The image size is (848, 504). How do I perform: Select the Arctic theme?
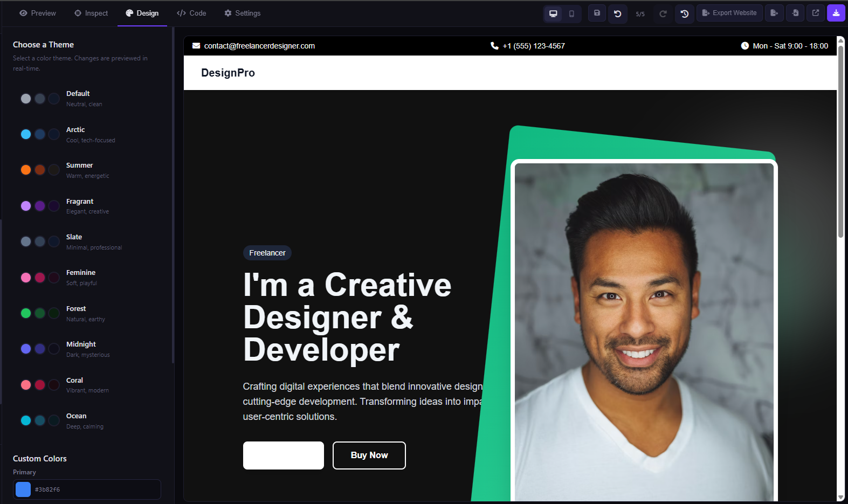86,135
